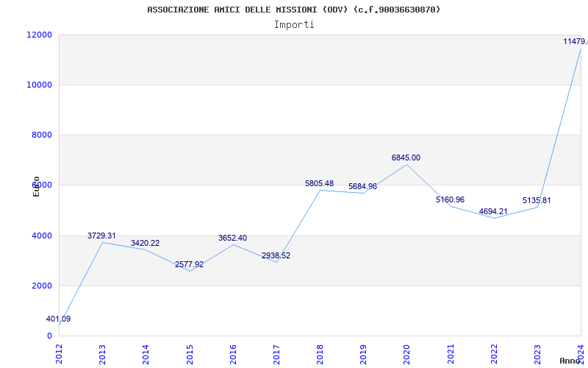This screenshot has width=588, height=368.
Task: Click the 2014 x-axis year label
Action: tap(146, 354)
